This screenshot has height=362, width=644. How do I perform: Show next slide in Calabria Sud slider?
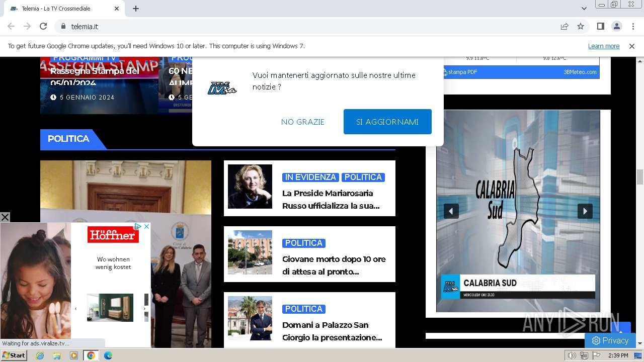(585, 211)
